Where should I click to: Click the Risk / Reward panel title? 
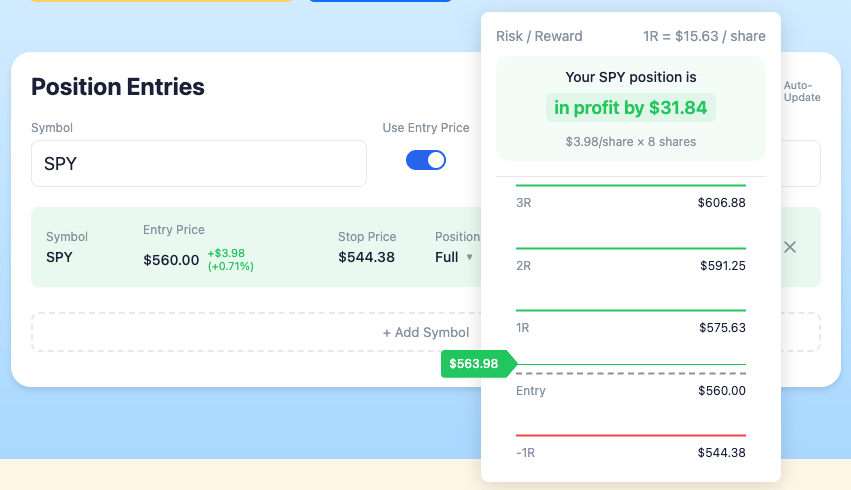pyautogui.click(x=539, y=36)
